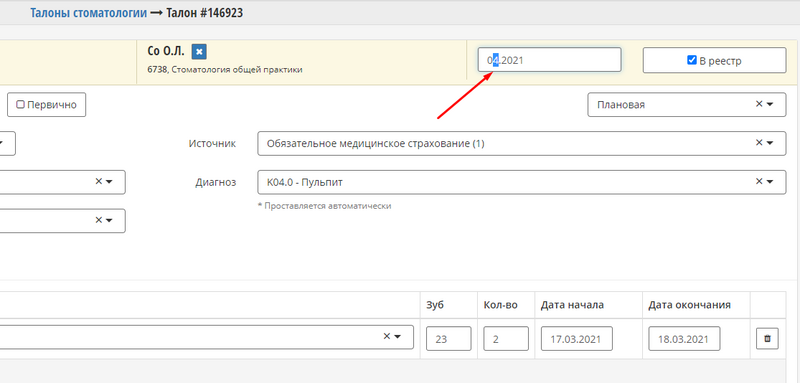This screenshot has height=383, width=800.
Task: Click the Дата начала column header
Action: 572,305
